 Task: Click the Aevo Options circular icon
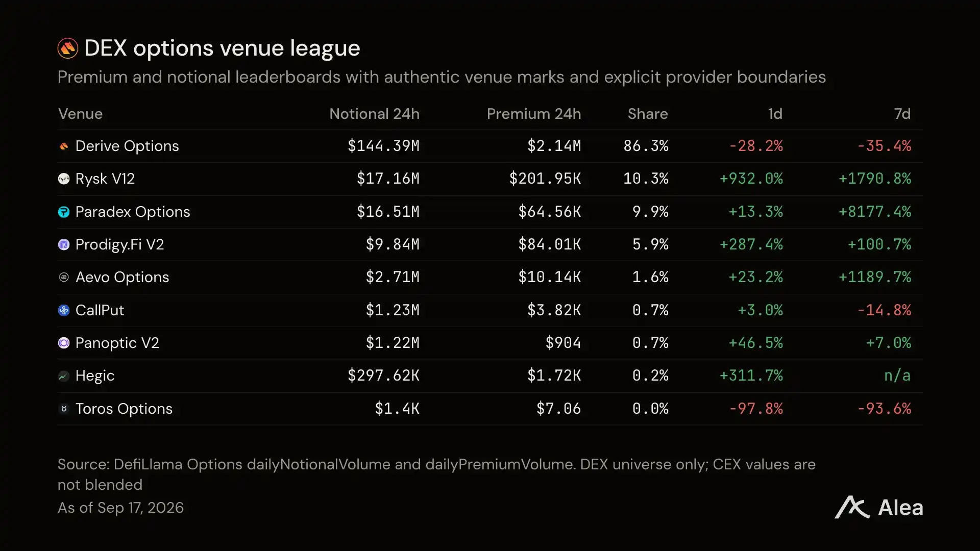pyautogui.click(x=64, y=278)
